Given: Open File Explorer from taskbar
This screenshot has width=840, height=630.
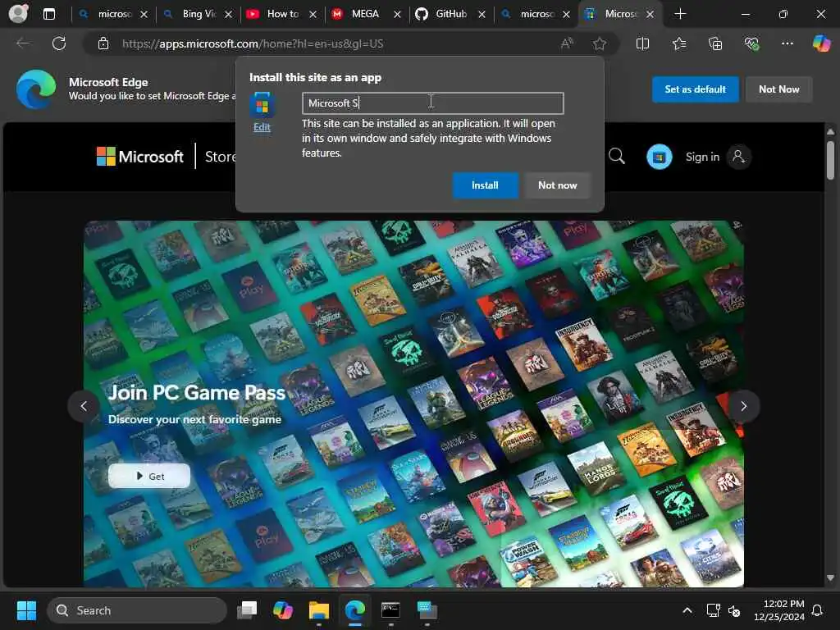Looking at the screenshot, I should click(319, 610).
